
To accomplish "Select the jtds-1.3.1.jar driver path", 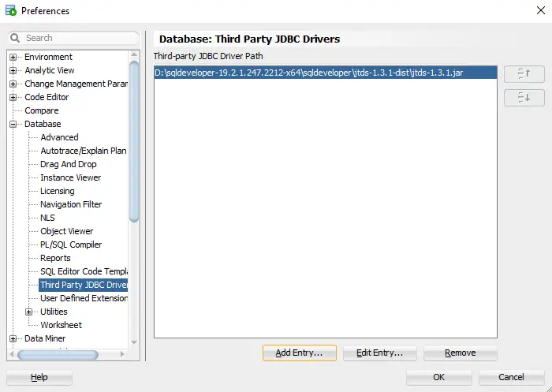I will point(326,73).
